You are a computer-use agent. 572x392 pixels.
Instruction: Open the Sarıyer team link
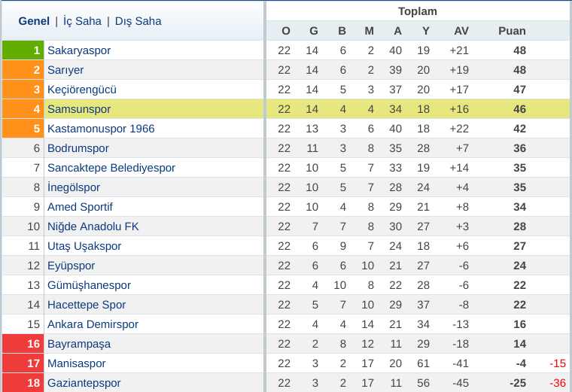point(65,70)
